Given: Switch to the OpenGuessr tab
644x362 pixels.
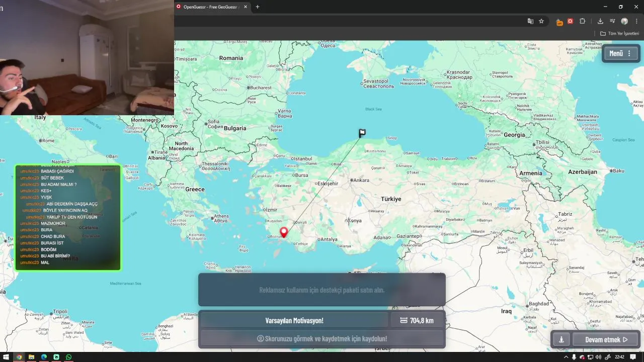Looking at the screenshot, I should point(211,7).
